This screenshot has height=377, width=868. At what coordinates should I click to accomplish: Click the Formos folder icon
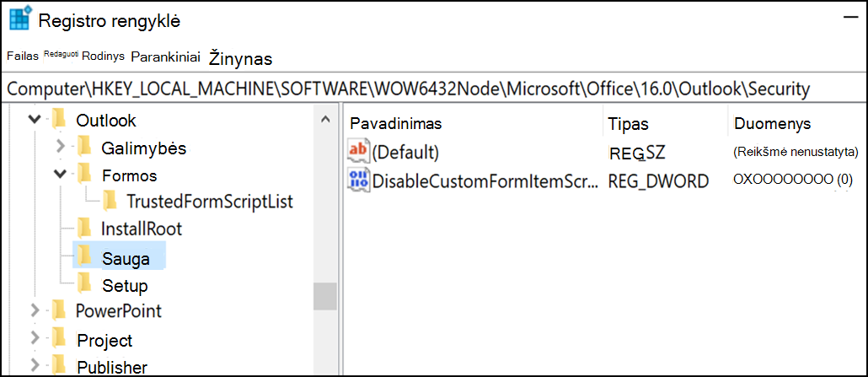point(83,174)
